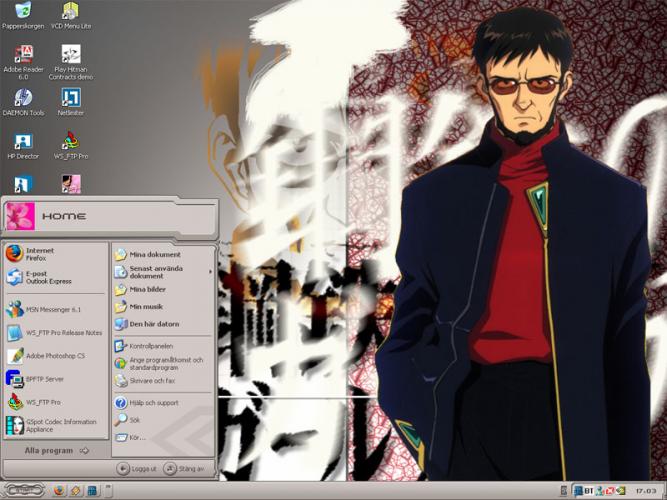Launch WS_FTP Pro from Start menu list

coord(55,402)
